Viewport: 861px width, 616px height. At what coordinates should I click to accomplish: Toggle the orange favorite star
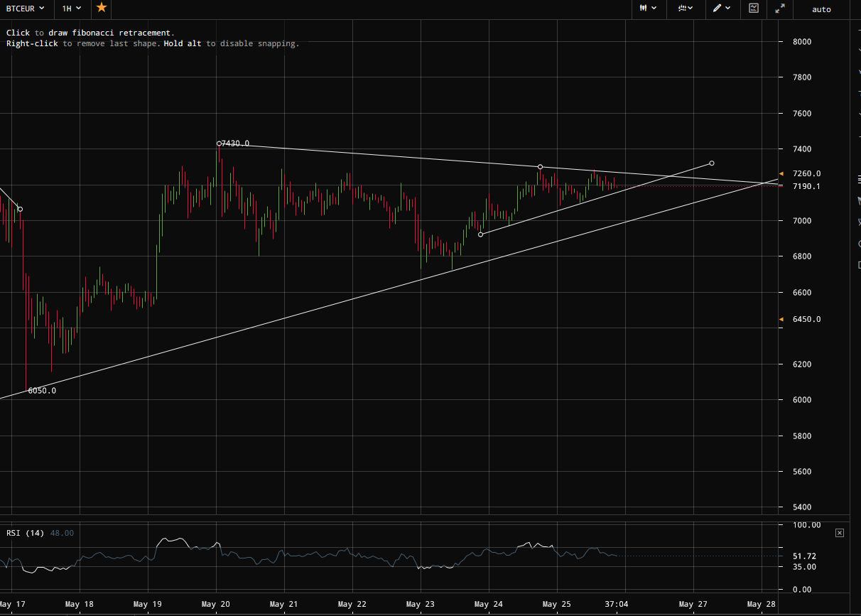pyautogui.click(x=102, y=8)
